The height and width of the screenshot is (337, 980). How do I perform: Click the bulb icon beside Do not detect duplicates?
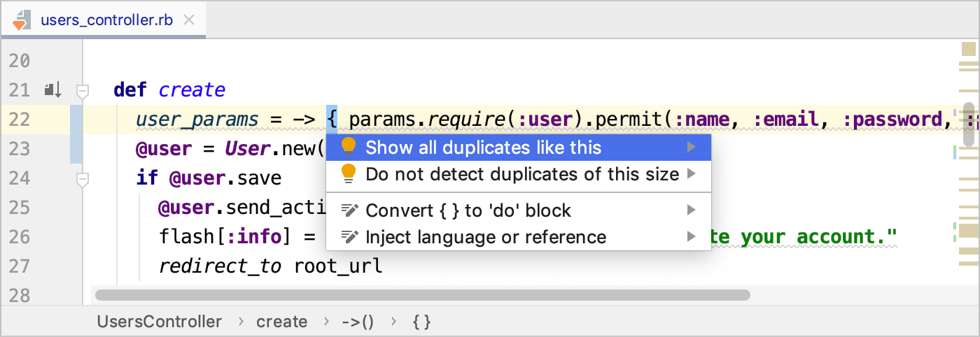tap(348, 173)
